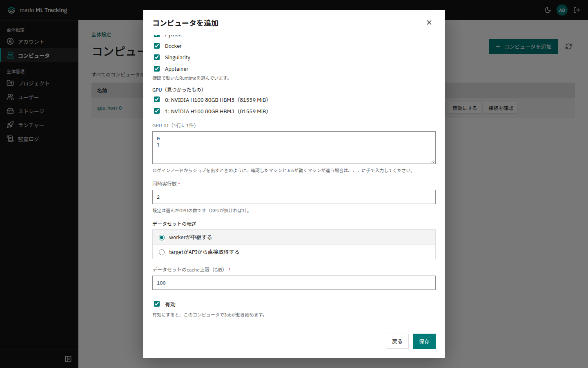Screen dimensions: 588x368
Task: Open アカウント in the sidebar
Action: click(x=39, y=42)
